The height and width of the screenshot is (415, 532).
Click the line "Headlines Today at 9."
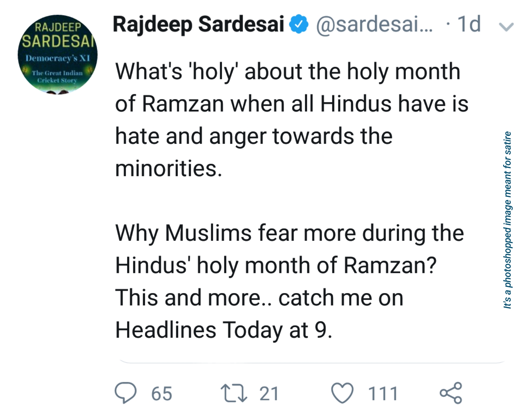point(224,330)
